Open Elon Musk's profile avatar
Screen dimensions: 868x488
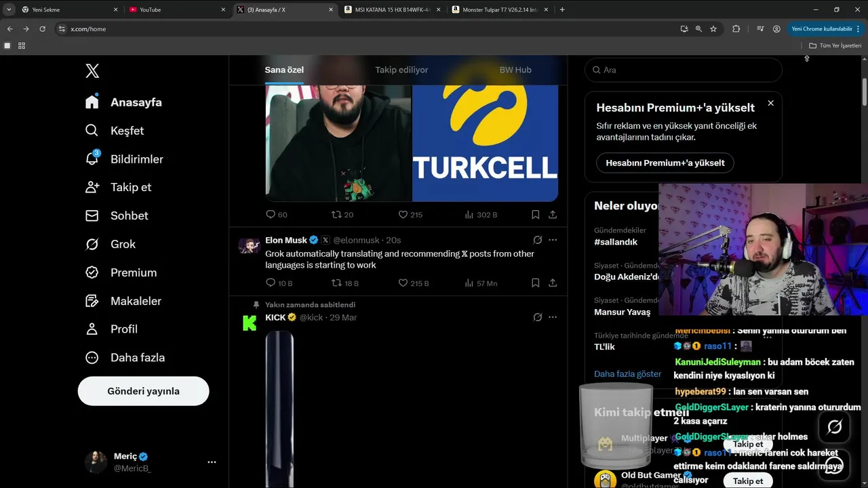pyautogui.click(x=249, y=245)
